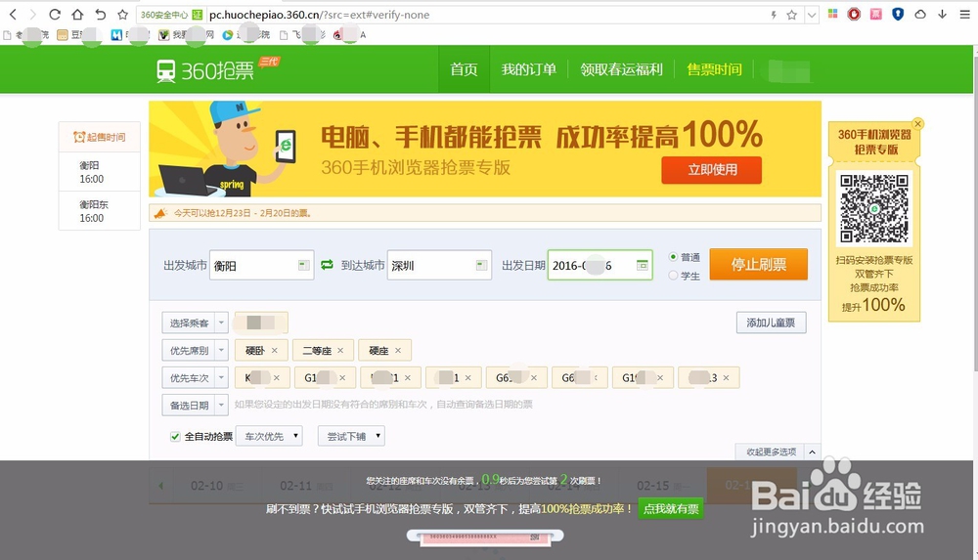Click the 收起更多选项 link

(772, 452)
